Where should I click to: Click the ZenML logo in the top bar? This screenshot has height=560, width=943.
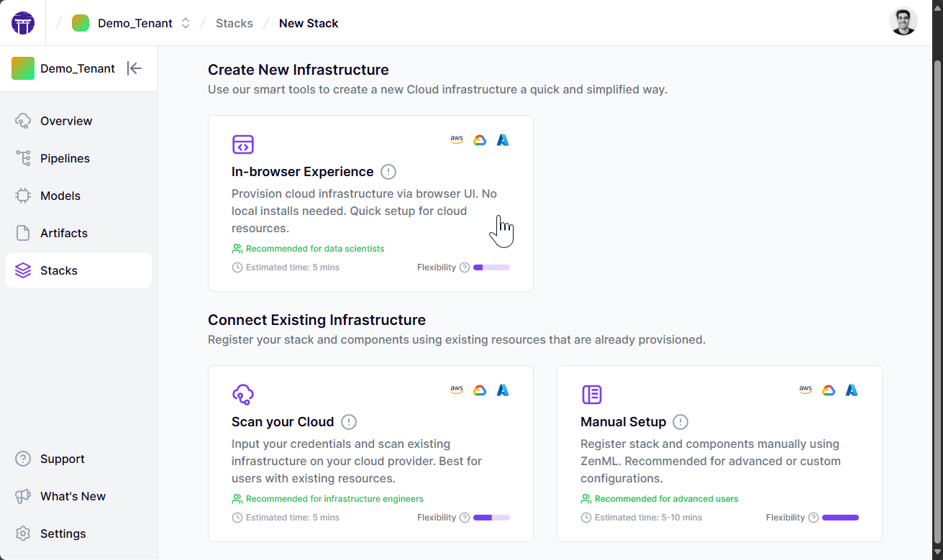[x=24, y=22]
